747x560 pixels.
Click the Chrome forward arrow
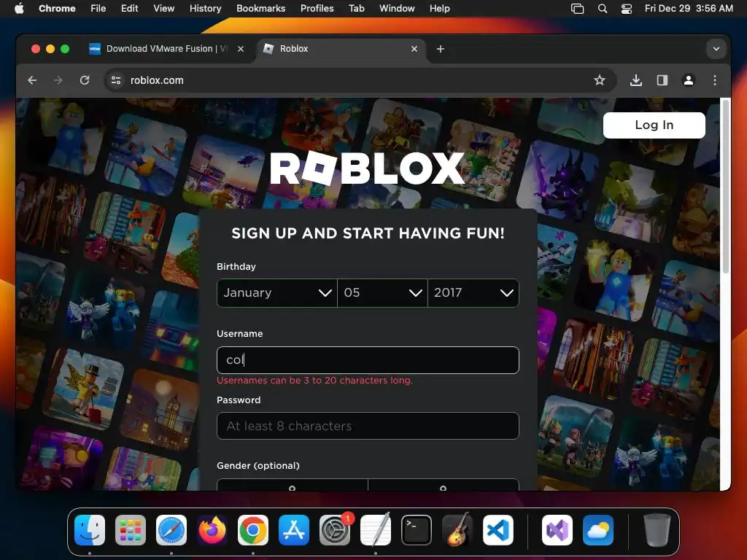58,80
